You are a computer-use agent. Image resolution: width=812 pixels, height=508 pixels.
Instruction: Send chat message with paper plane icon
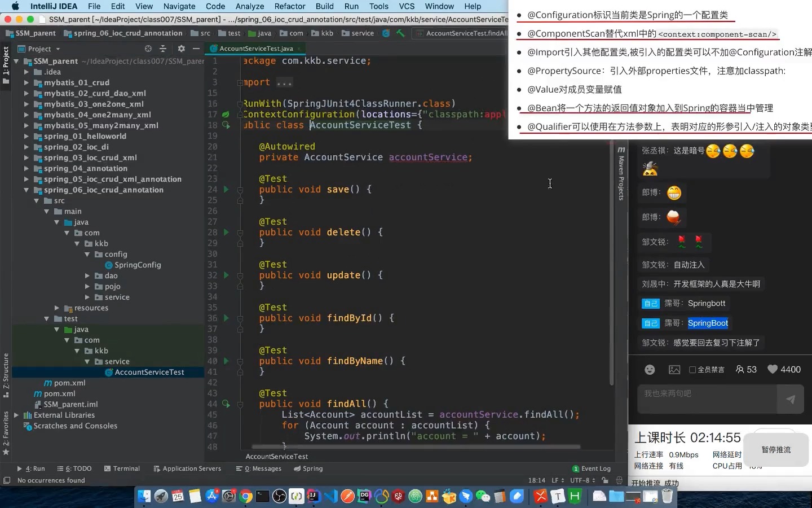coord(791,399)
